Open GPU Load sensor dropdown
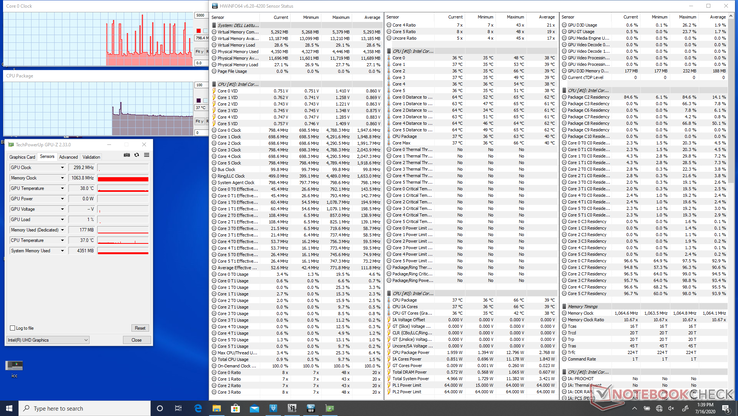Image resolution: width=738 pixels, height=416 pixels. point(62,219)
